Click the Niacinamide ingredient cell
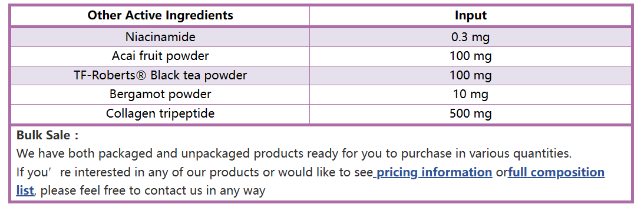The width and height of the screenshot is (644, 214). click(x=160, y=37)
